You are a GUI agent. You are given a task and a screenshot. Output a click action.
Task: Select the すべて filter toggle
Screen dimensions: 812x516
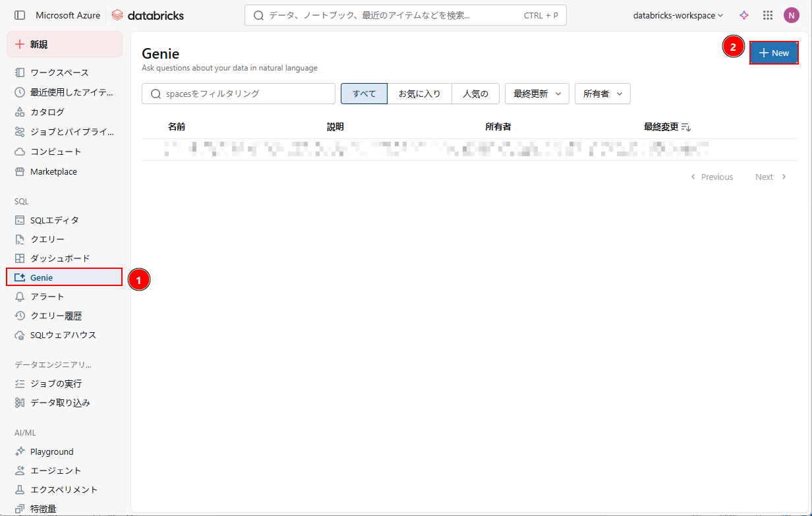pyautogui.click(x=364, y=94)
